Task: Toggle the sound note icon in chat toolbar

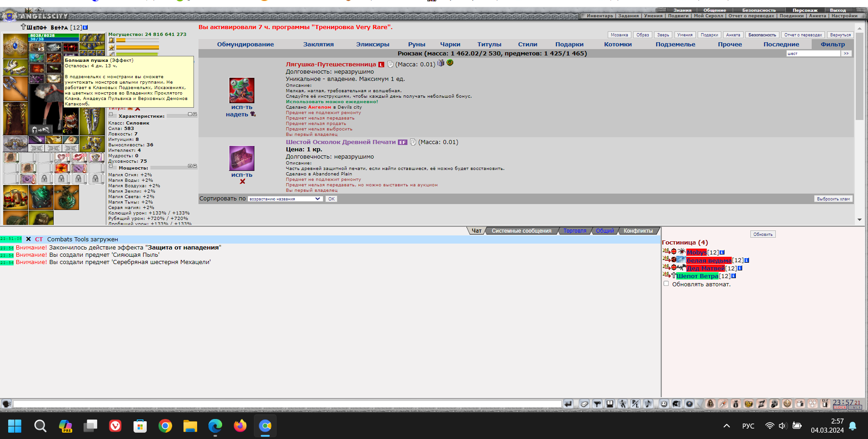Action: [x=648, y=404]
